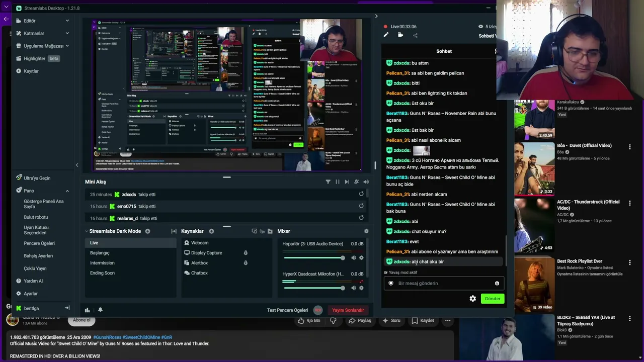644x362 pixels.
Task: Open Uyarı Kutusu Seçenekleri
Action: (x=36, y=230)
